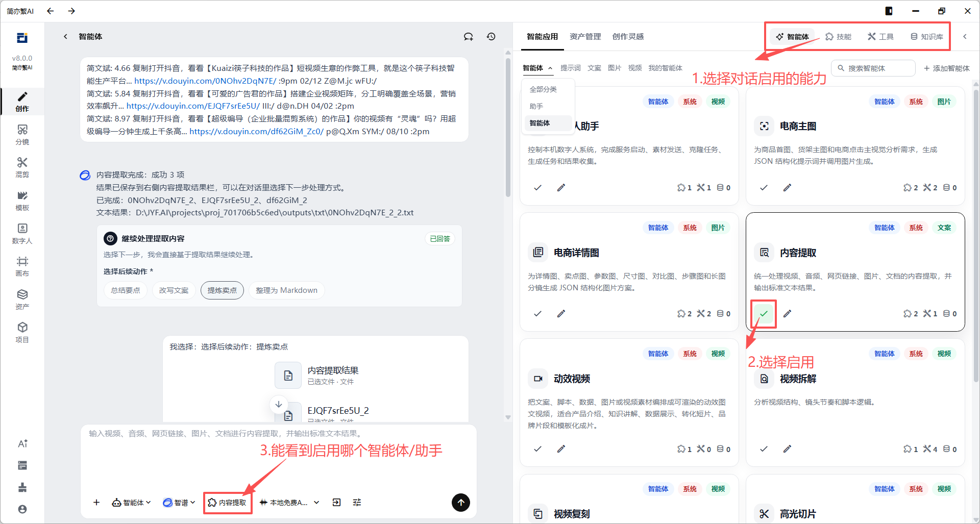The height and width of the screenshot is (524, 980).
Task: Switch to 创作灵感 tab
Action: point(628,37)
